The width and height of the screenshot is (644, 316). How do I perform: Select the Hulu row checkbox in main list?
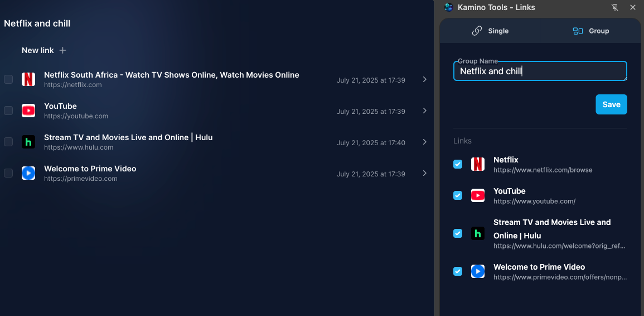coord(8,142)
